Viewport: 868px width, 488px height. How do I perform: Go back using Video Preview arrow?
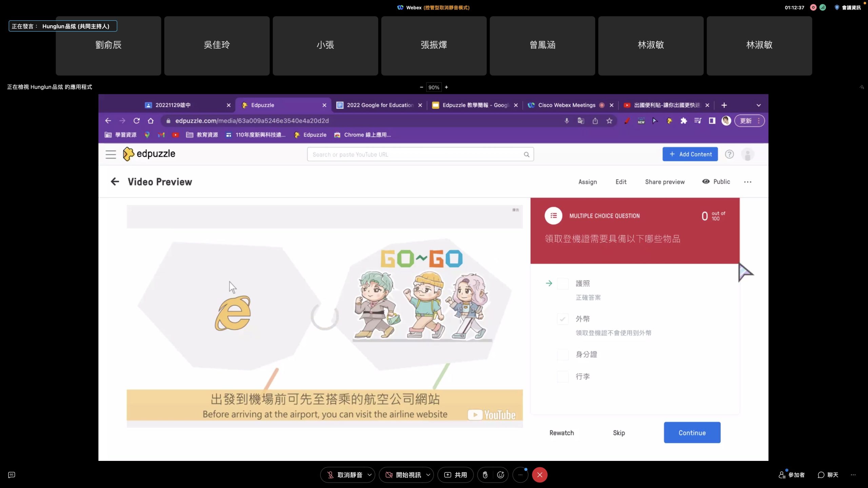tap(115, 182)
